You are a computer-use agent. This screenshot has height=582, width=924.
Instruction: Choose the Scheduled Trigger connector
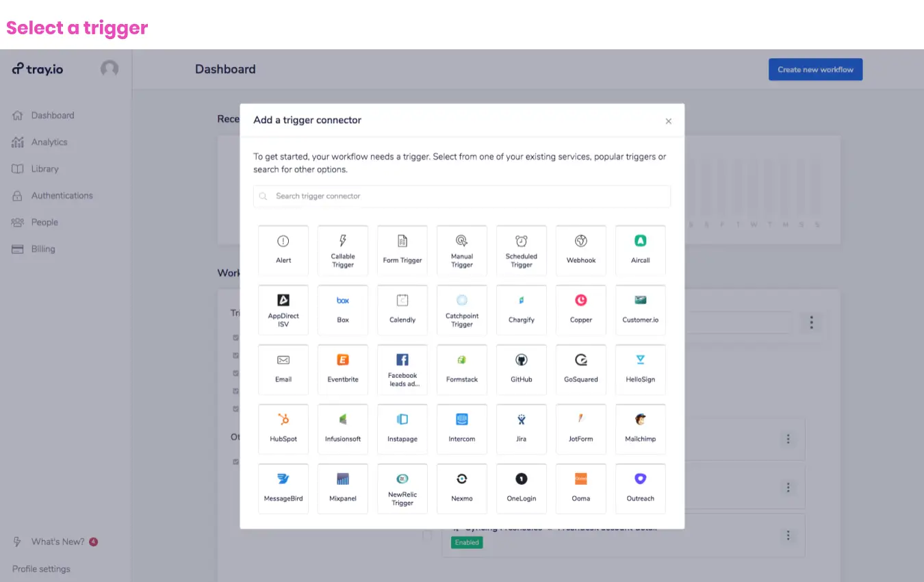[522, 251]
